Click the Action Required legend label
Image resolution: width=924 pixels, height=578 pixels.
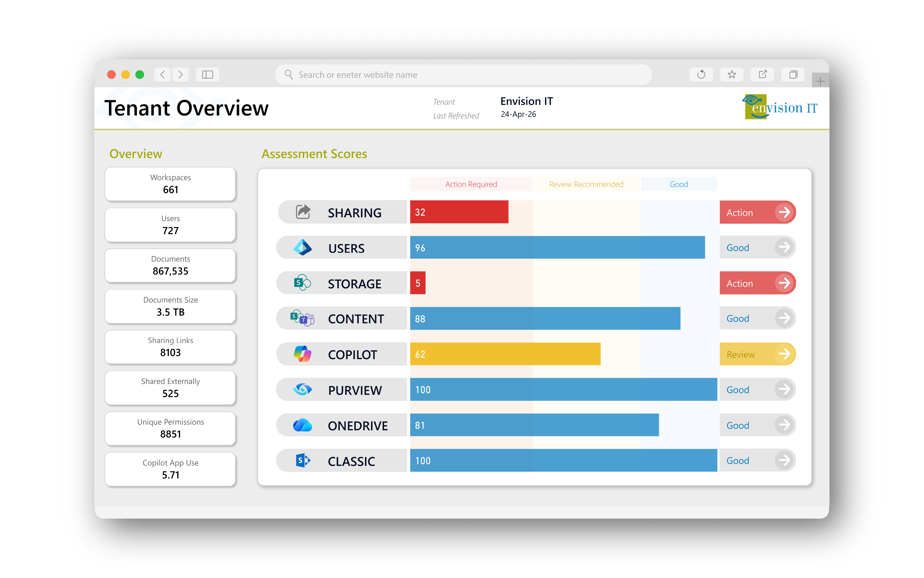pyautogui.click(x=471, y=184)
